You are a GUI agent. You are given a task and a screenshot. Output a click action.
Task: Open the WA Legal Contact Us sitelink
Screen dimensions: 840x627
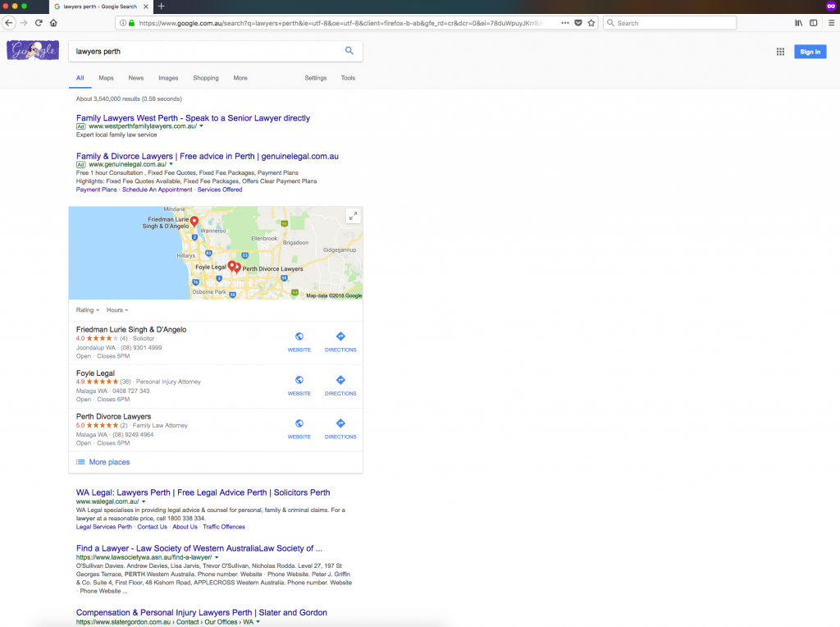[152, 527]
